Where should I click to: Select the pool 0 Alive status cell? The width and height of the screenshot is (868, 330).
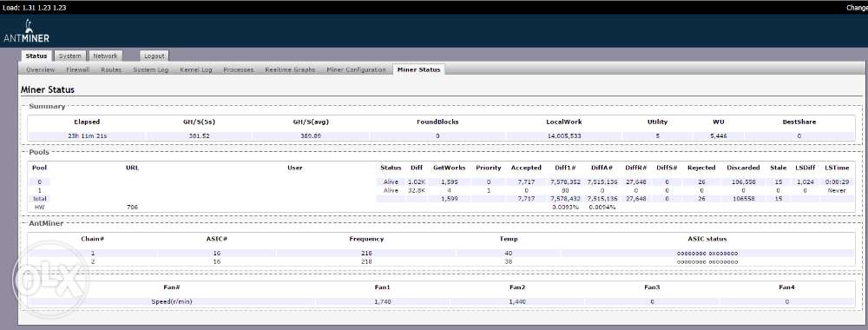click(391, 182)
